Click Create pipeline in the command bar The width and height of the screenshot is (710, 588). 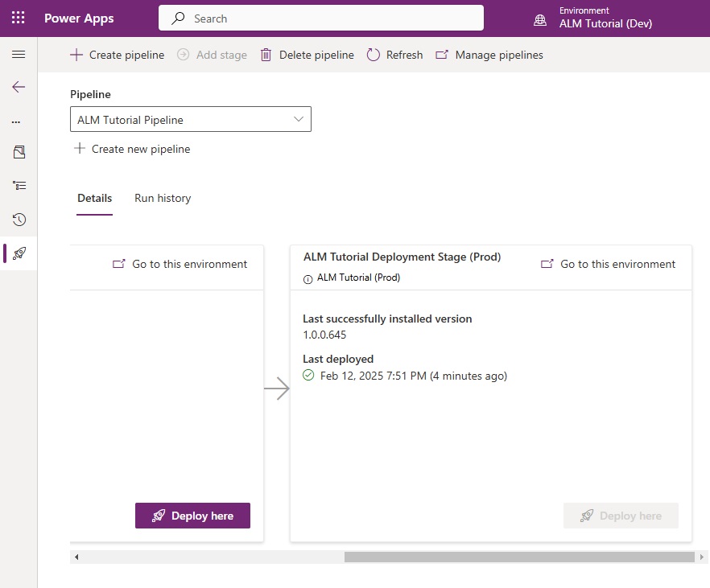[x=118, y=55]
